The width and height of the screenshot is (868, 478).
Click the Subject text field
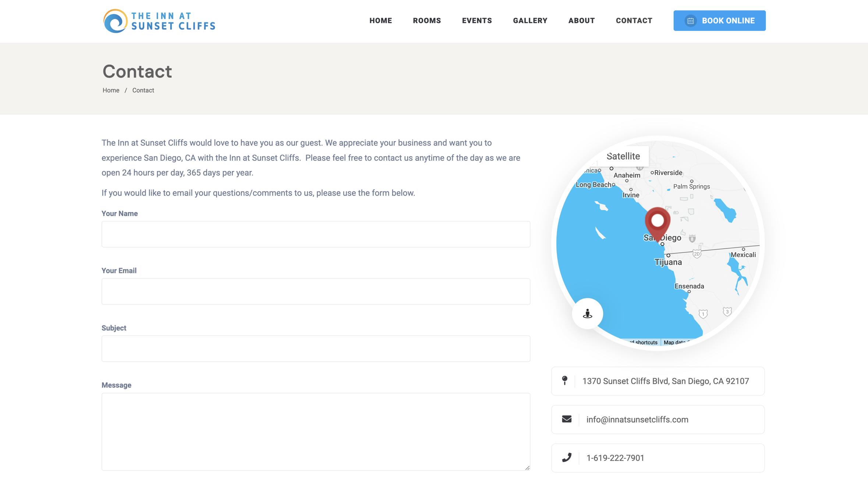(x=316, y=349)
